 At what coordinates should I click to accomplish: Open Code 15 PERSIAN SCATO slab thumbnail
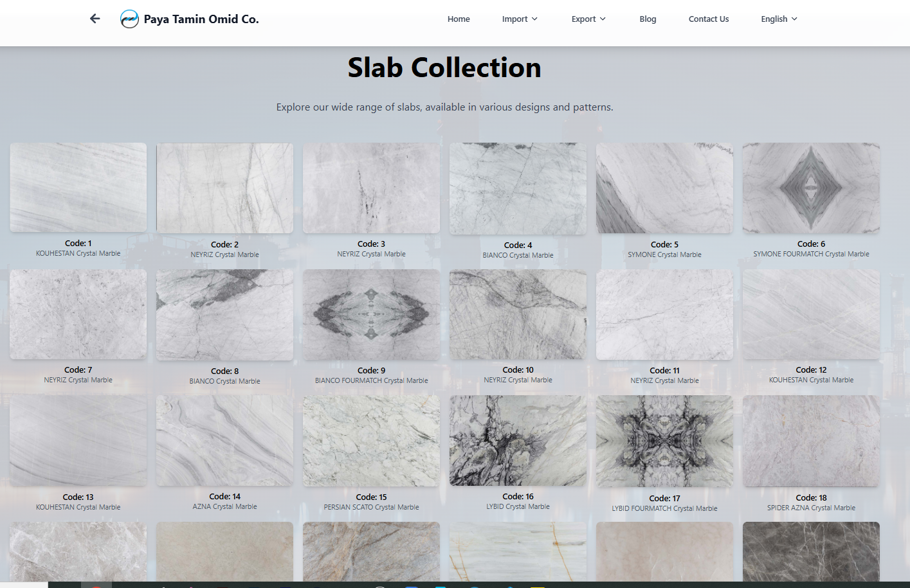(372, 441)
